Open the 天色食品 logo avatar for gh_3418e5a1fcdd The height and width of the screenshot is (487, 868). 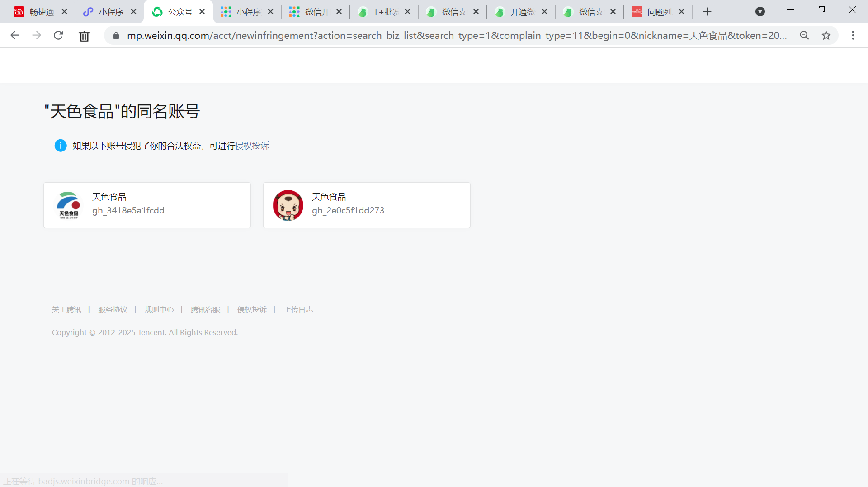coord(68,205)
